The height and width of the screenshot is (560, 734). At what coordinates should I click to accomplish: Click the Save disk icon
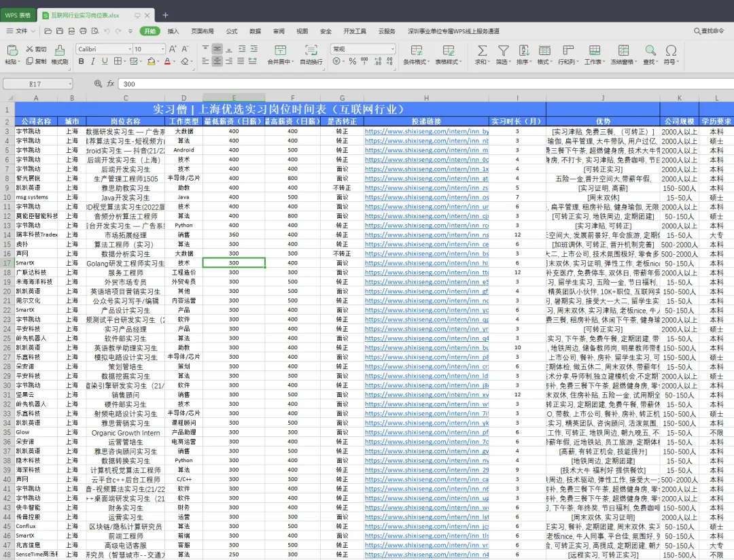pos(59,31)
